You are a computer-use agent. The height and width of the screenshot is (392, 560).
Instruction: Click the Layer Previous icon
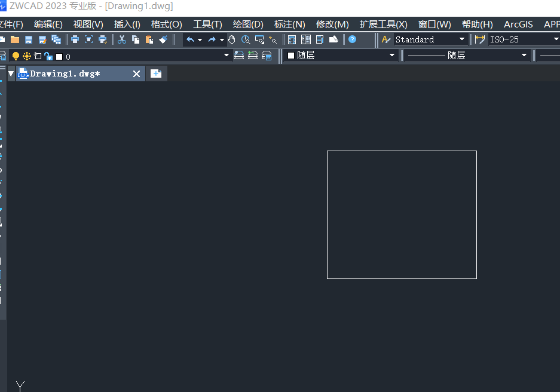(253, 56)
